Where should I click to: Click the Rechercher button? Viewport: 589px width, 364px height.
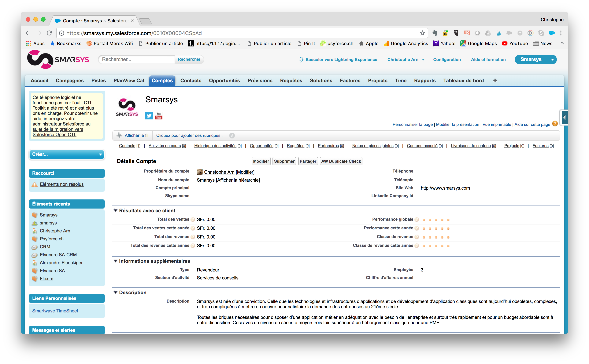pos(189,59)
